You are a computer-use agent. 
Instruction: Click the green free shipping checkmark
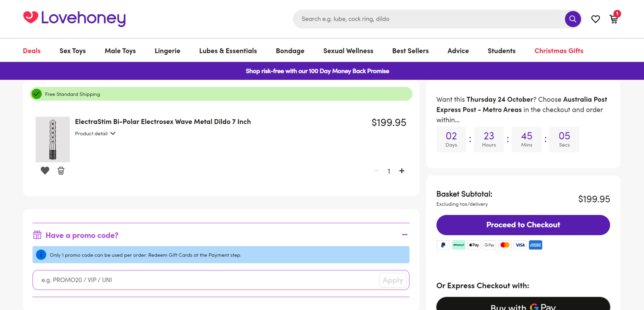(37, 94)
